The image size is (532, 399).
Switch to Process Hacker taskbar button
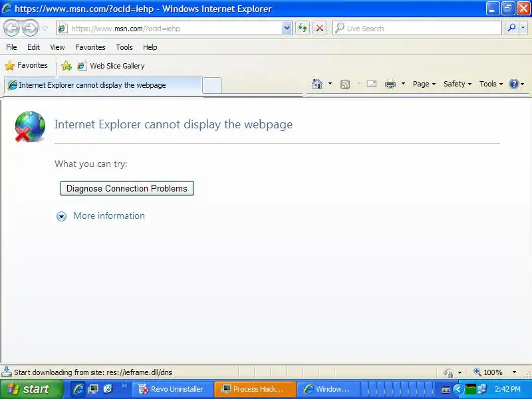click(x=255, y=389)
